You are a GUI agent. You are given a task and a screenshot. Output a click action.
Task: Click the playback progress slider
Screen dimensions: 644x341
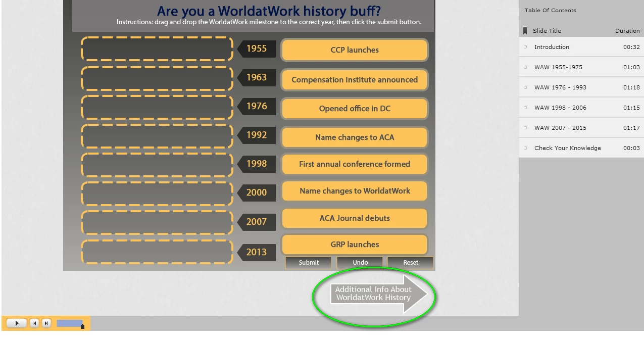pyautogui.click(x=70, y=323)
